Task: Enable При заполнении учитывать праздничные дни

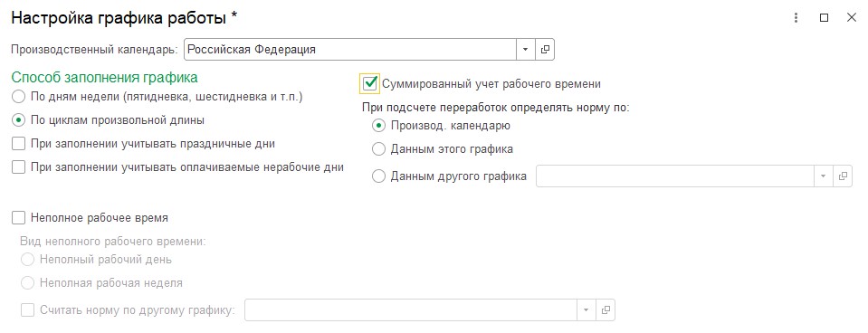Action: pos(19,144)
